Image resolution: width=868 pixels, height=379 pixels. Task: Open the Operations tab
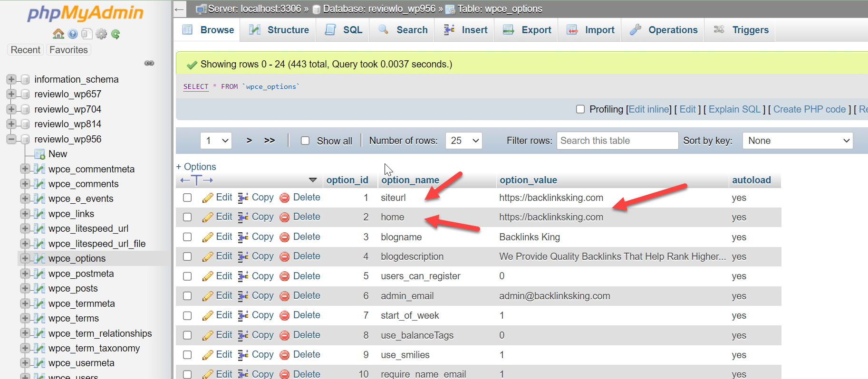pos(664,30)
